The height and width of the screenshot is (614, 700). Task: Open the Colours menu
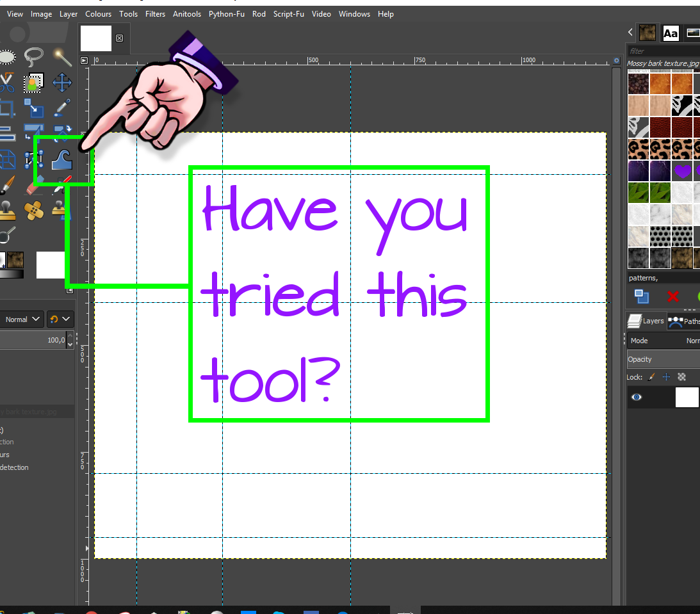98,14
